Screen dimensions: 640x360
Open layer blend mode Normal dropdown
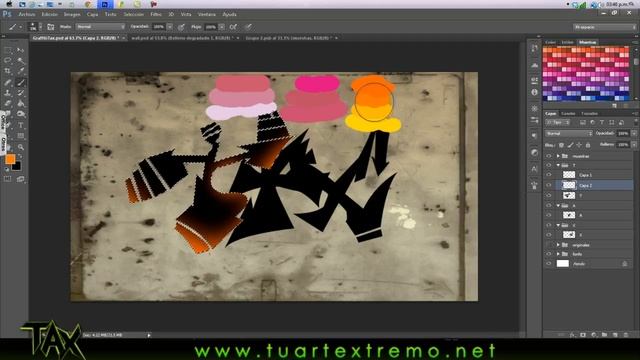tap(569, 133)
